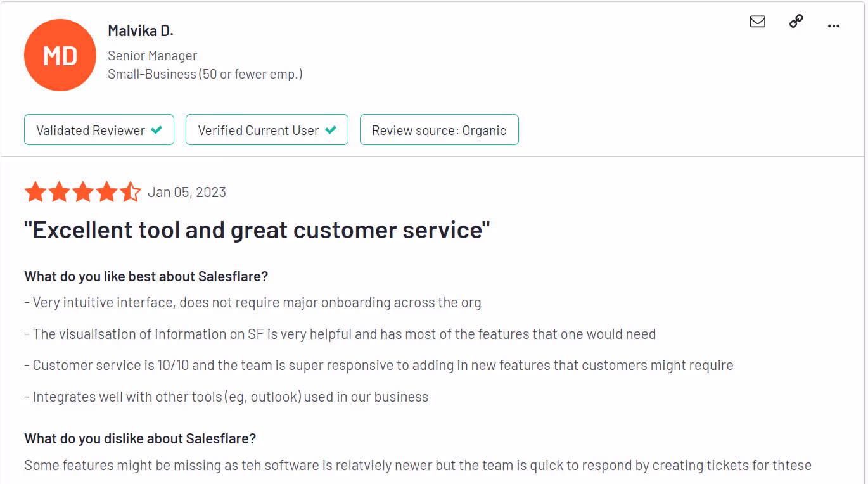Click the heading What do you like best about Salesflare?
Image resolution: width=868 pixels, height=484 pixels.
(146, 276)
